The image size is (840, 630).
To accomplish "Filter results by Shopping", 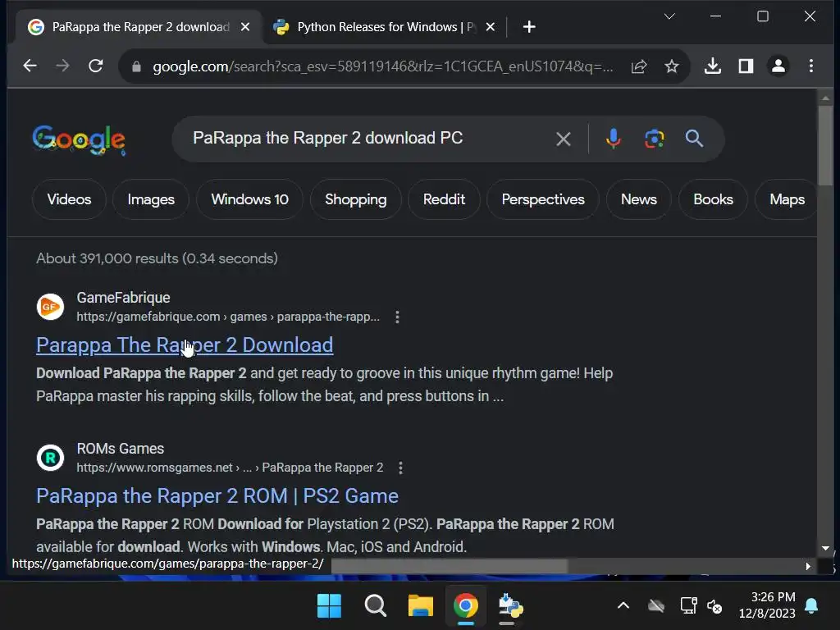I will [x=356, y=199].
